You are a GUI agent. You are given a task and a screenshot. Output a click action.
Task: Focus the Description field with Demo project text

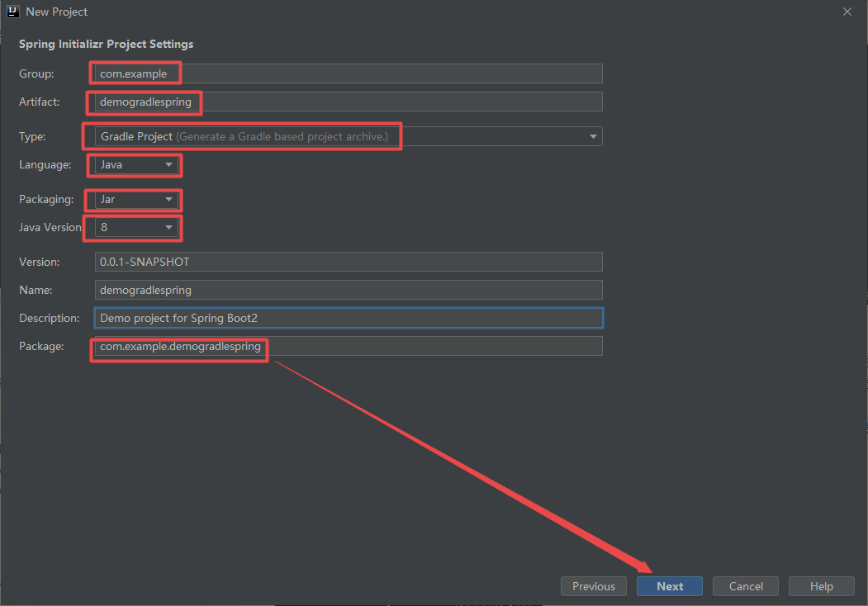(x=349, y=318)
